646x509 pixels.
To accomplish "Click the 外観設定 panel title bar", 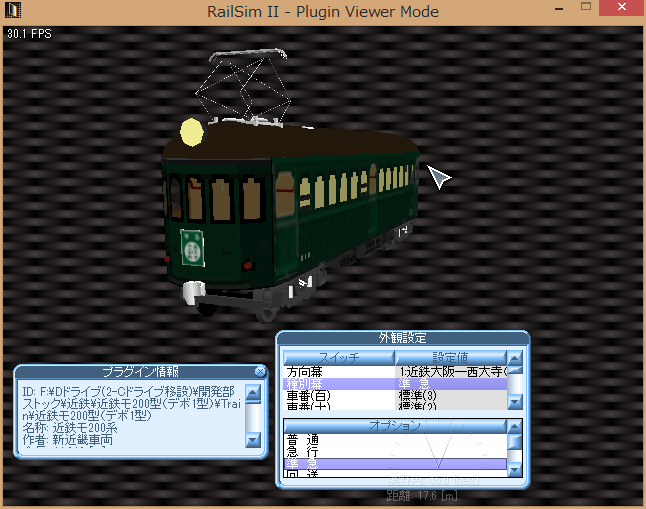I will coord(403,338).
